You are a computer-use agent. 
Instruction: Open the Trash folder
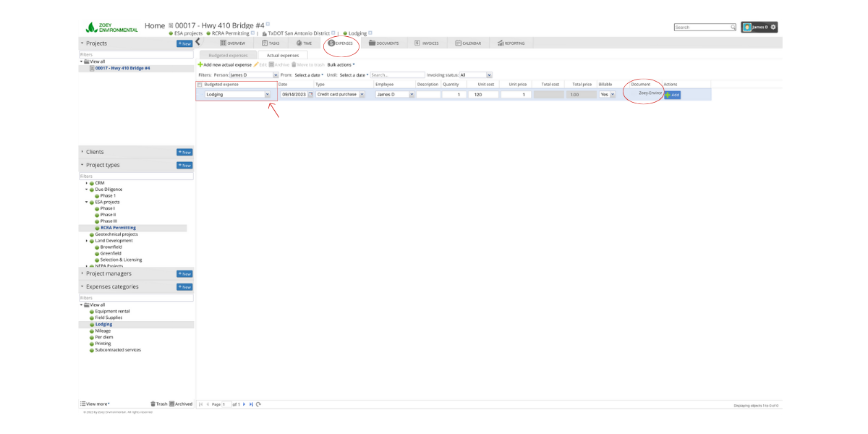pyautogui.click(x=158, y=404)
